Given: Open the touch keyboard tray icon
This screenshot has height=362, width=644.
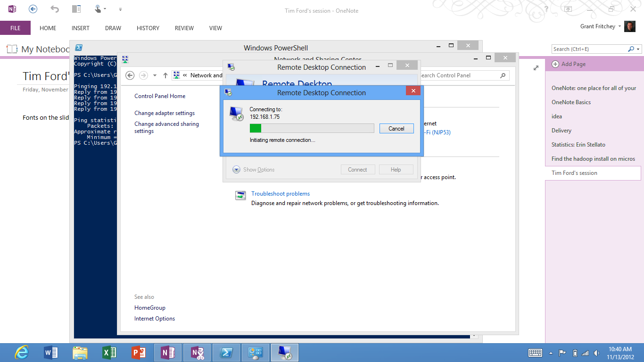Looking at the screenshot, I should click(x=535, y=353).
